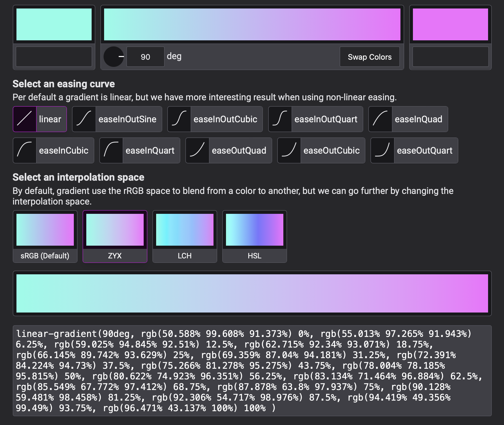The image size is (504, 425).
Task: Select the LCH interpolation space
Action: coord(185,236)
